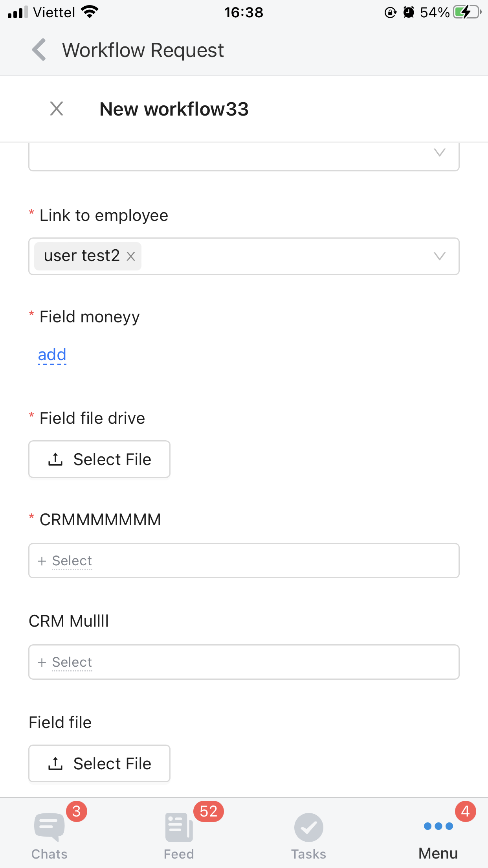Select File for Field file drive
Screen dimensions: 488x868
click(99, 459)
